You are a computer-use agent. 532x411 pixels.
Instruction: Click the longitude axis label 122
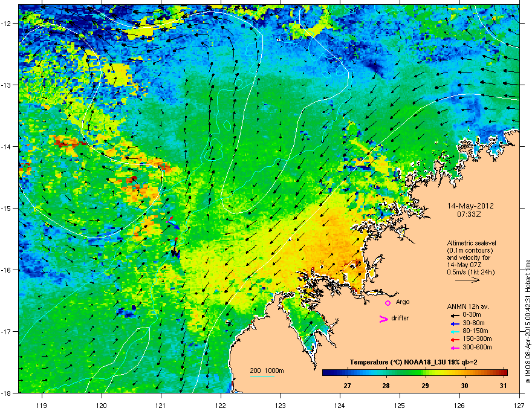tap(221, 405)
